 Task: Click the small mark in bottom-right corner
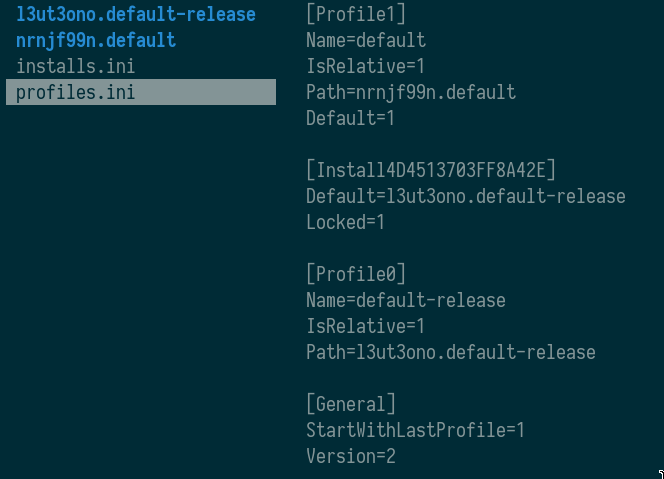[660, 473]
